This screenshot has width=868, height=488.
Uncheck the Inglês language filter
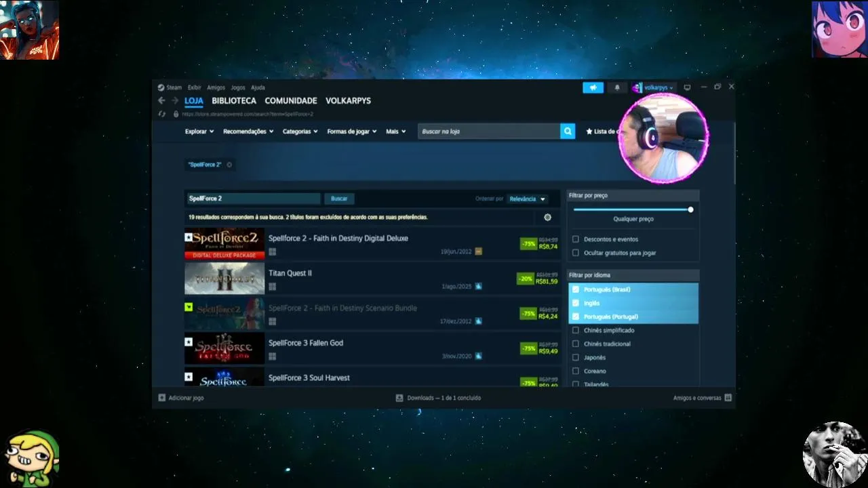click(x=576, y=303)
